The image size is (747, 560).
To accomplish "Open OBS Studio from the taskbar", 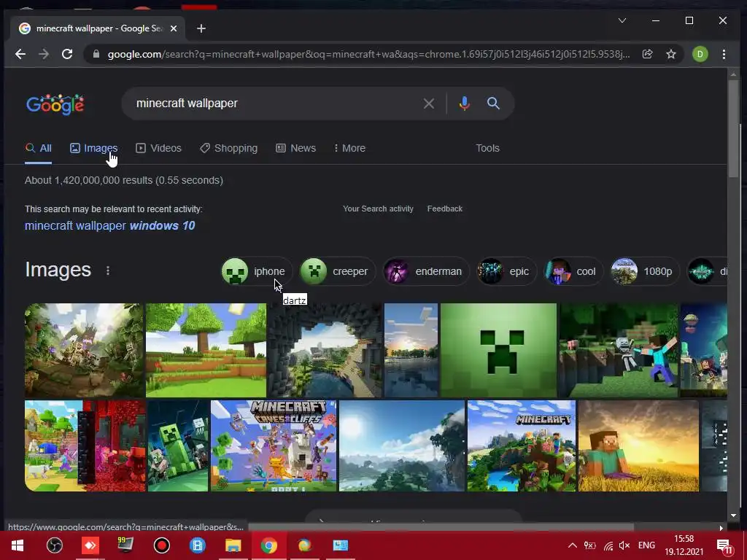I will point(54,545).
